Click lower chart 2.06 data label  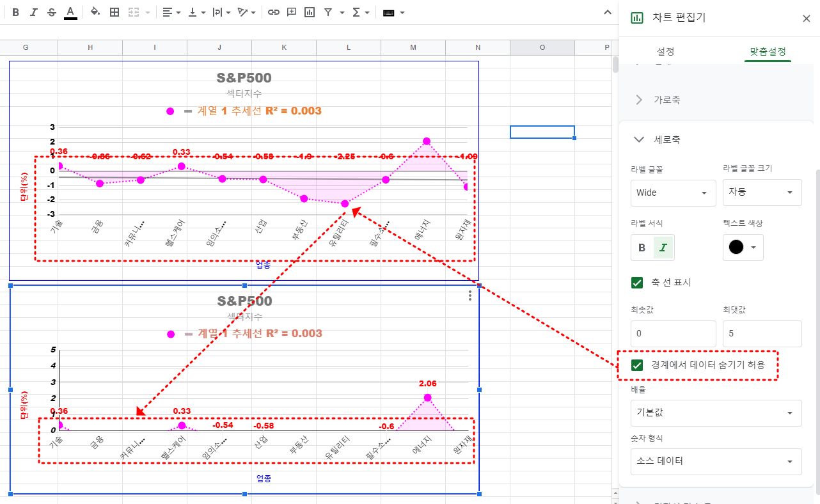[427, 384]
